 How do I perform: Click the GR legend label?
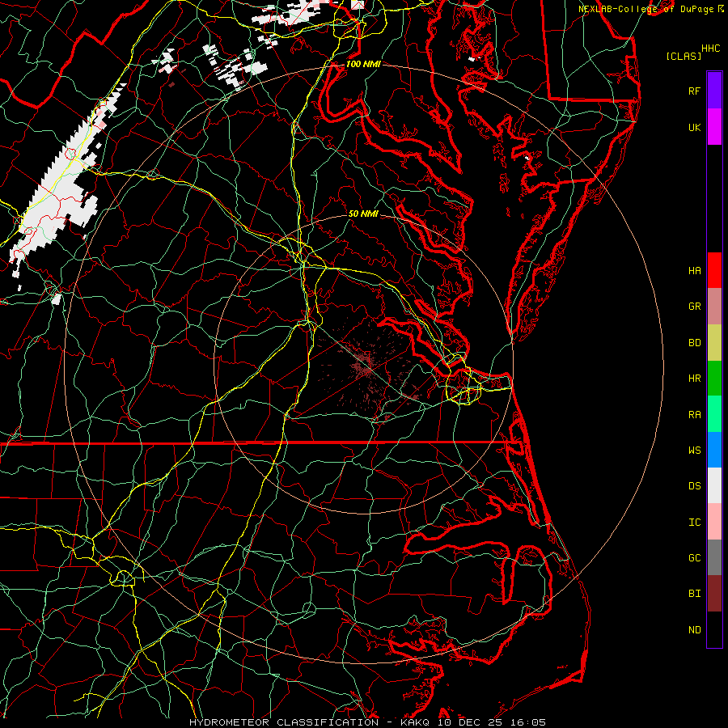tap(695, 307)
